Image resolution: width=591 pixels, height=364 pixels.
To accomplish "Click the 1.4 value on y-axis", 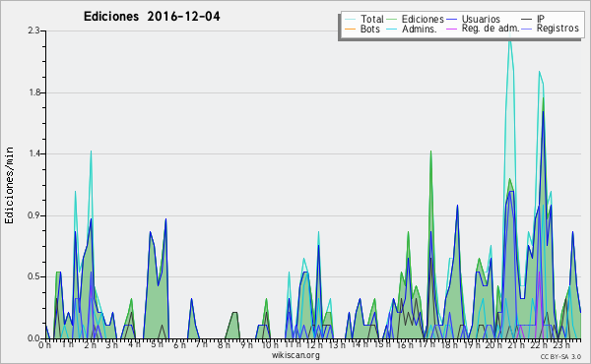I will tap(34, 153).
